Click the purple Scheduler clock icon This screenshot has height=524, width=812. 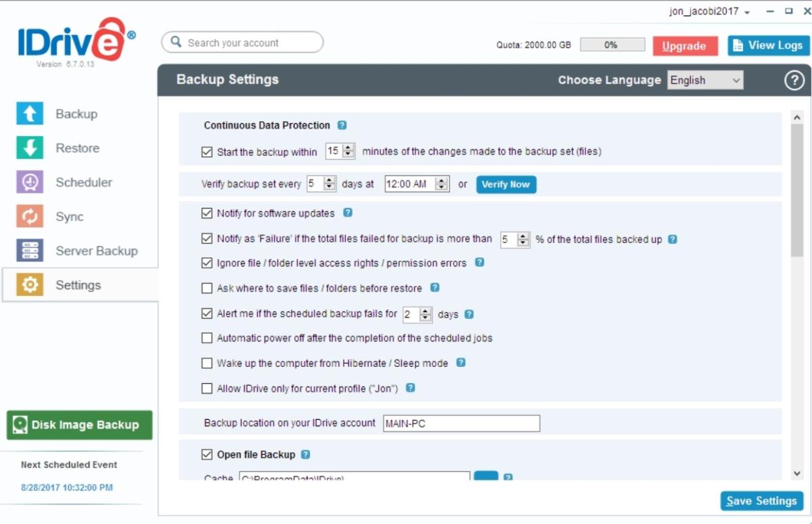[x=30, y=182]
